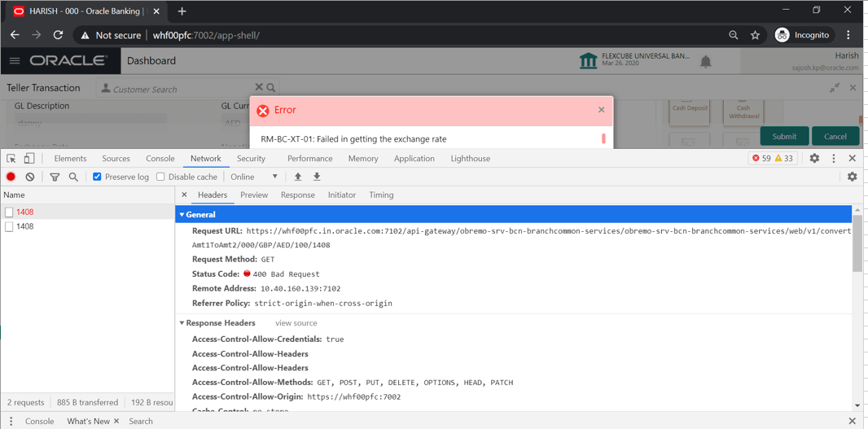The image size is (868, 429).
Task: Open the Timing tab of the request
Action: (x=381, y=195)
